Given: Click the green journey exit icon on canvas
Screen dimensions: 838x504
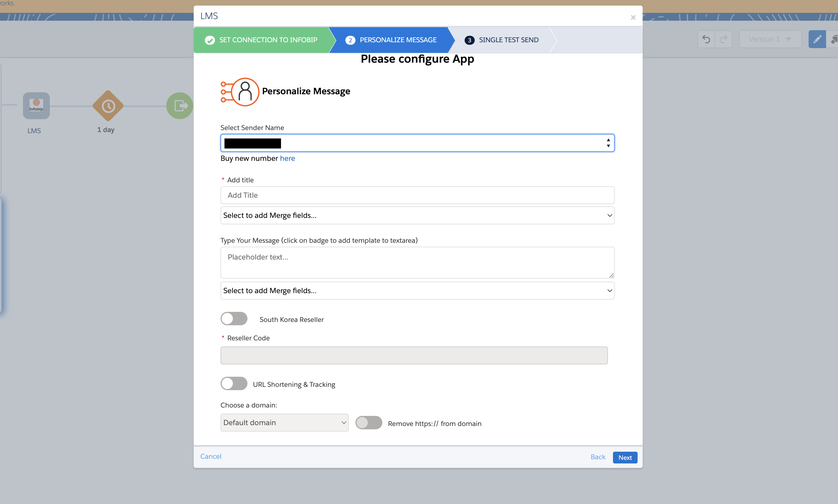Looking at the screenshot, I should coord(179,105).
